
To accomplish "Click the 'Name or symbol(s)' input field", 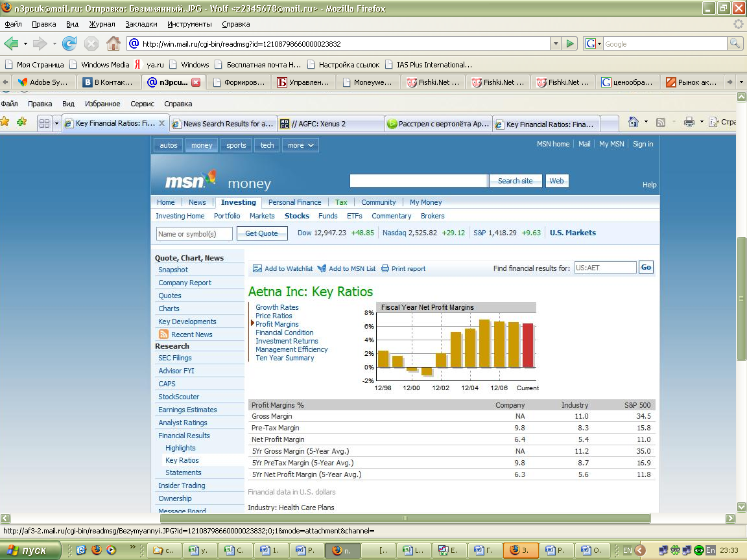I will coord(195,234).
